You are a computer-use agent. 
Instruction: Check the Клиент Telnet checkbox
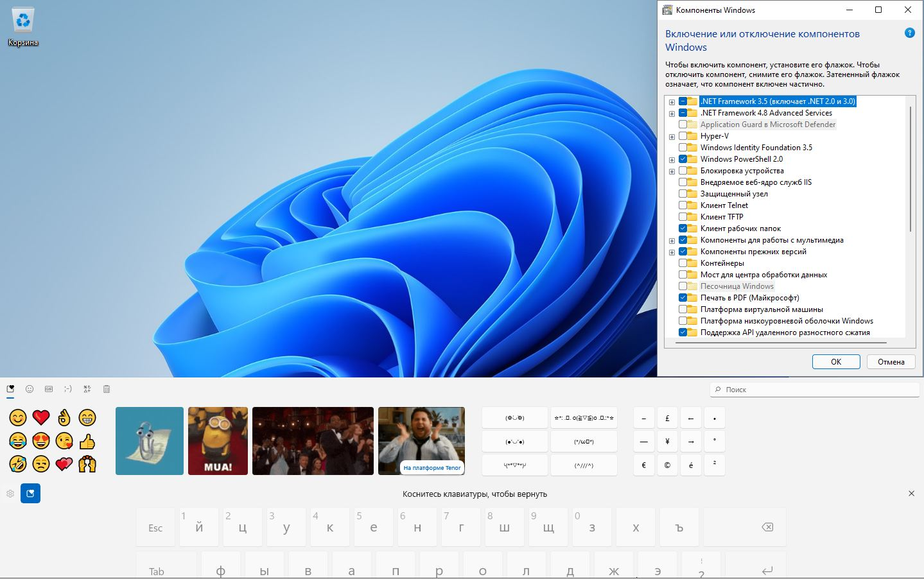683,205
